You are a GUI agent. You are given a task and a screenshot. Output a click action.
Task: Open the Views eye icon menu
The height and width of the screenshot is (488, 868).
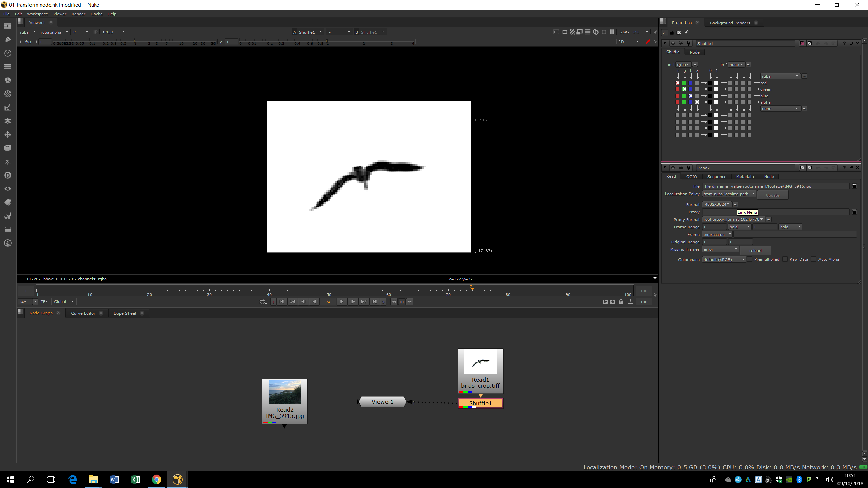[x=8, y=189]
